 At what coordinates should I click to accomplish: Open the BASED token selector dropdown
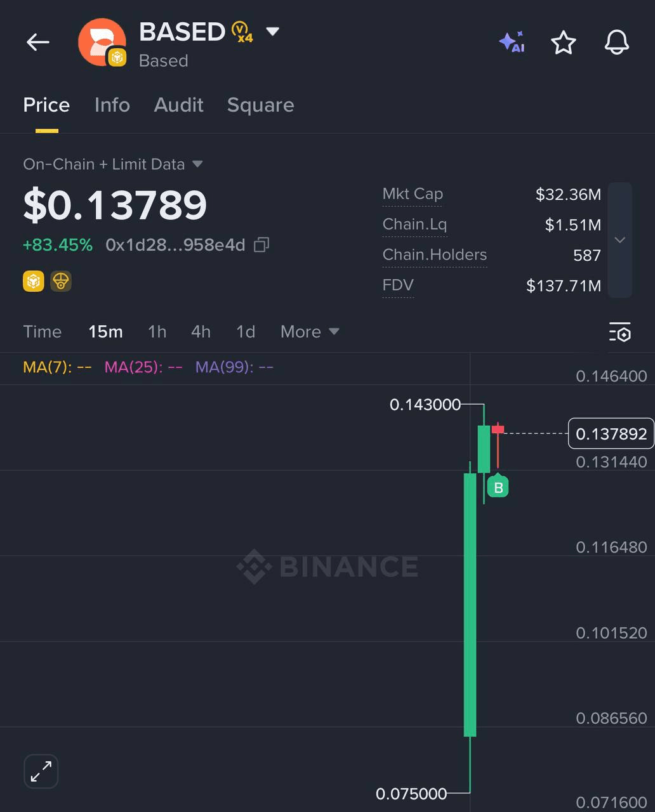pyautogui.click(x=273, y=31)
